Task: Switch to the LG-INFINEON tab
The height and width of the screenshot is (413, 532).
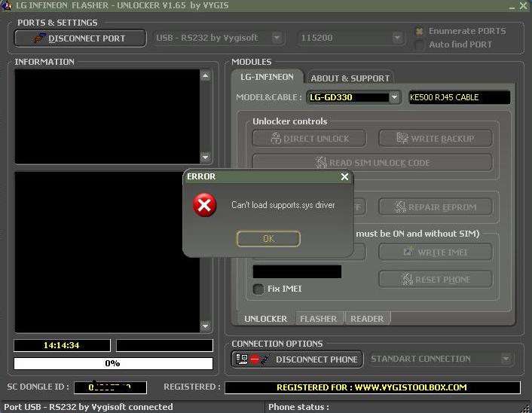Action: point(267,77)
